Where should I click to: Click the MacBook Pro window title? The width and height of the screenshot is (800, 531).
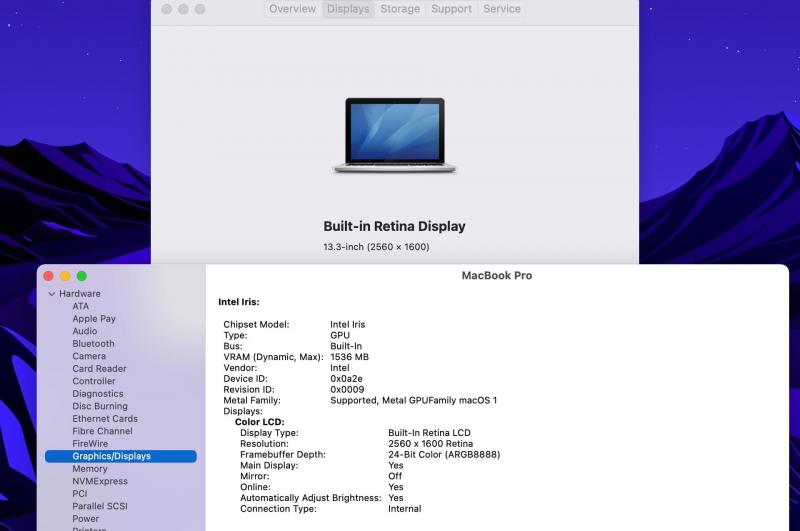click(x=497, y=275)
